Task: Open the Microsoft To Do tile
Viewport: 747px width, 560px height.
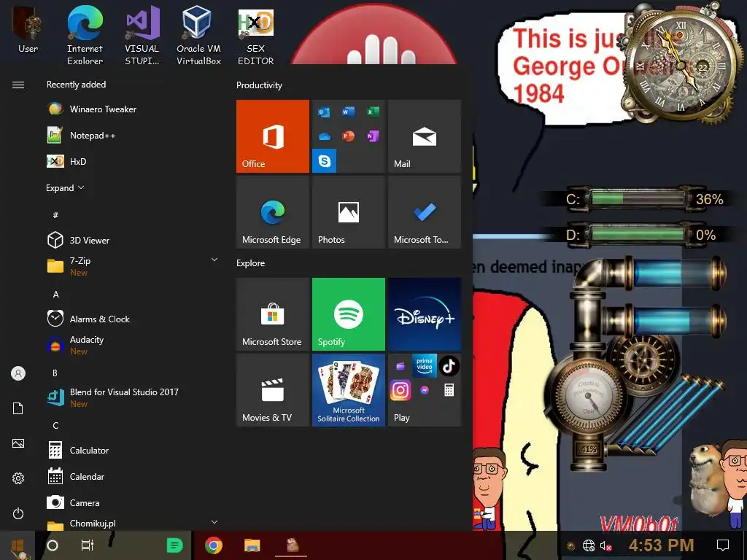Action: [x=425, y=212]
